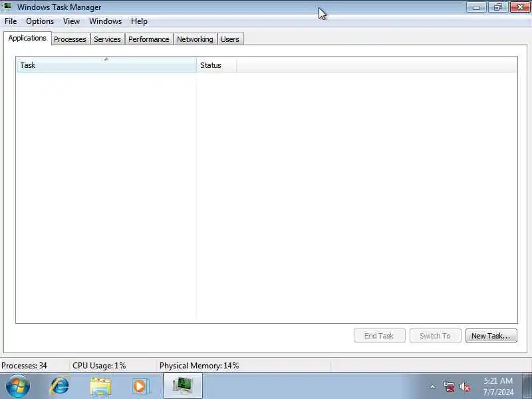Click the network status tray icon
Image resolution: width=532 pixels, height=399 pixels.
(x=450, y=386)
